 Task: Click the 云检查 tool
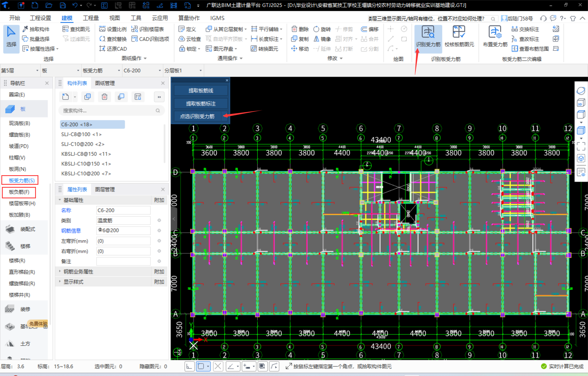[190, 39]
